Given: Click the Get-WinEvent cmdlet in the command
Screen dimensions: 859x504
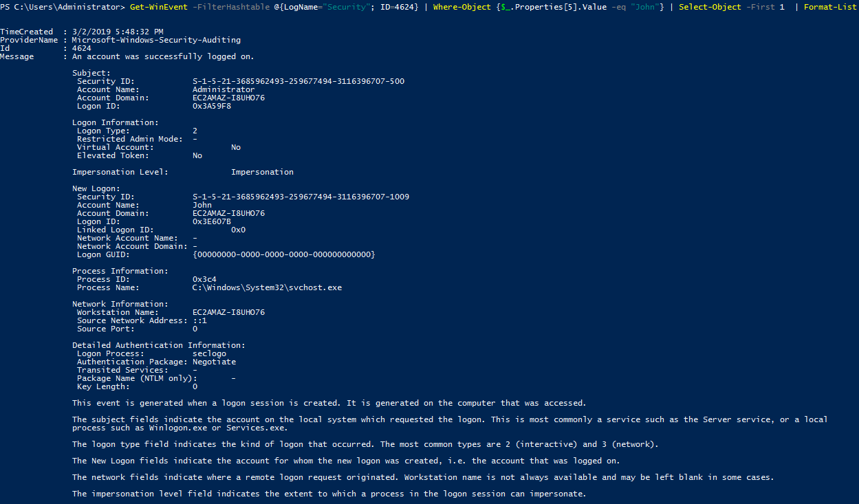Looking at the screenshot, I should [x=158, y=7].
